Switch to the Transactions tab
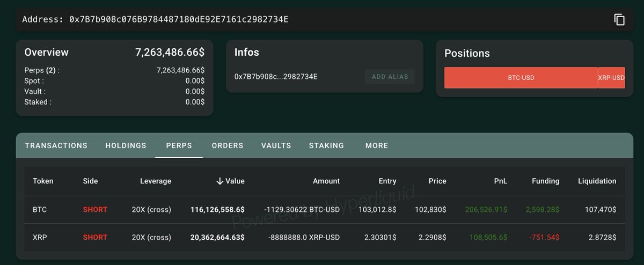The image size is (644, 265). [56, 145]
